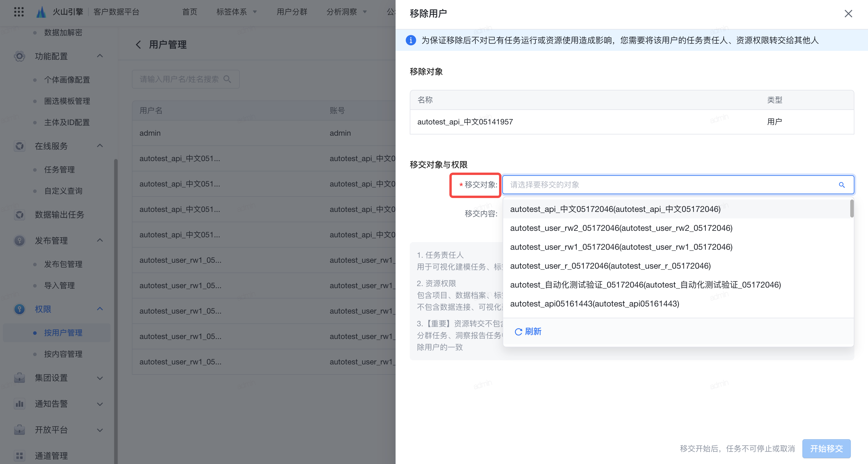Collapse the 发布管理 section
Image resolution: width=868 pixels, height=464 pixels.
(x=100, y=240)
